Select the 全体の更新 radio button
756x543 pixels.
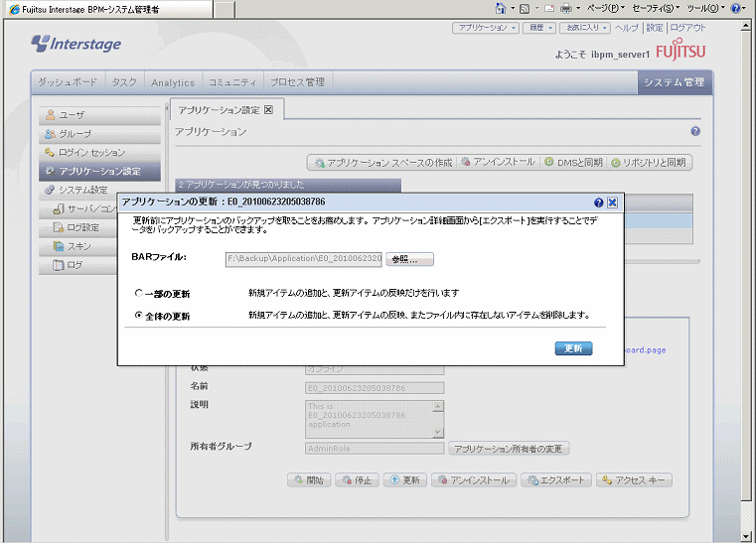[x=138, y=315]
